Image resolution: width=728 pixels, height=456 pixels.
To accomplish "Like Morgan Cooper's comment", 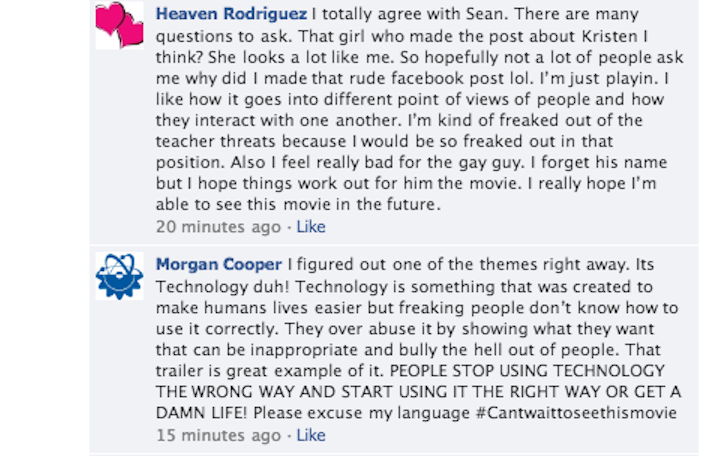I will pyautogui.click(x=311, y=435).
